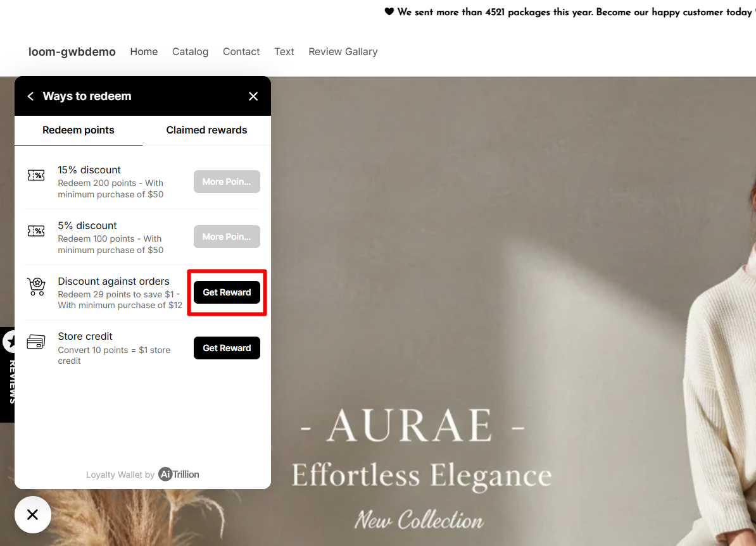Click the 'Loyalty Wallet by' footer text
This screenshot has height=546, width=756.
[x=120, y=475]
